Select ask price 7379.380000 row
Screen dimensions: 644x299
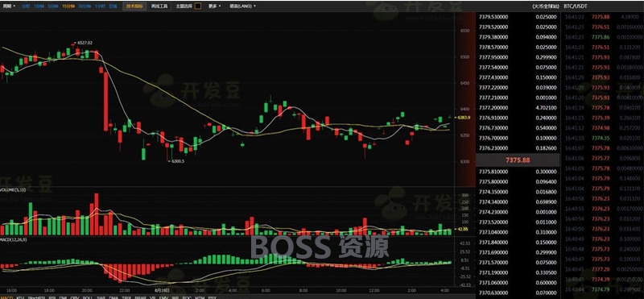[518, 37]
